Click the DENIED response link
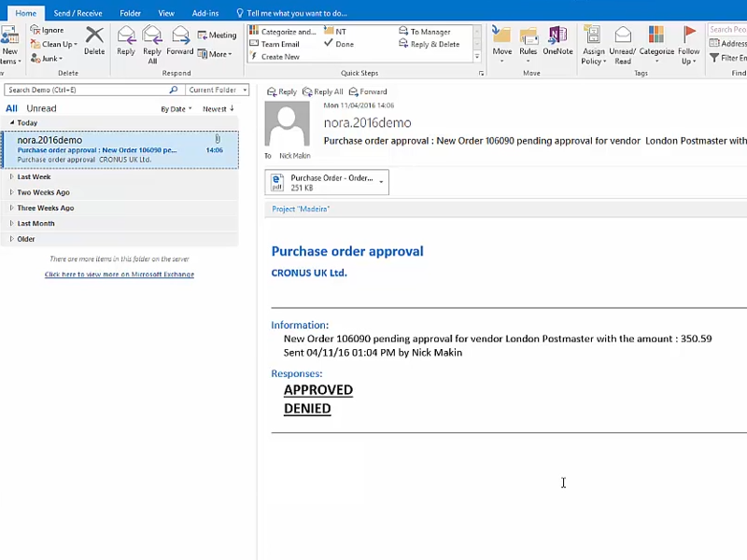This screenshot has width=747, height=560. [307, 409]
